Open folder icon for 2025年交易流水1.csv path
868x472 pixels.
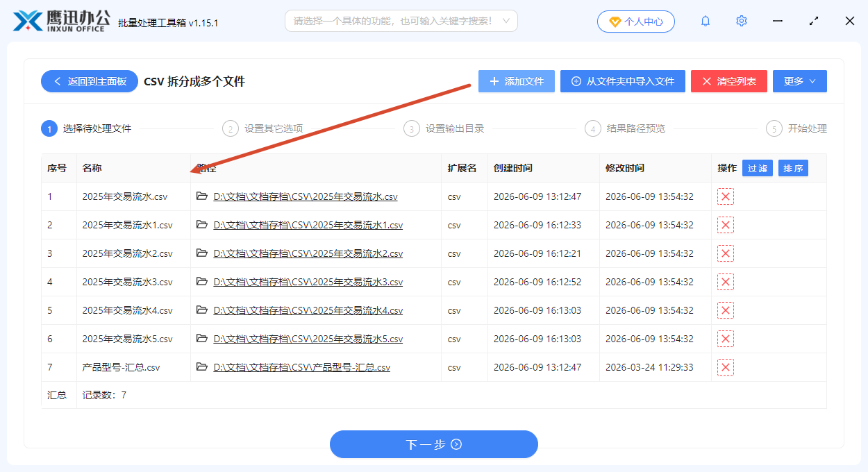202,225
